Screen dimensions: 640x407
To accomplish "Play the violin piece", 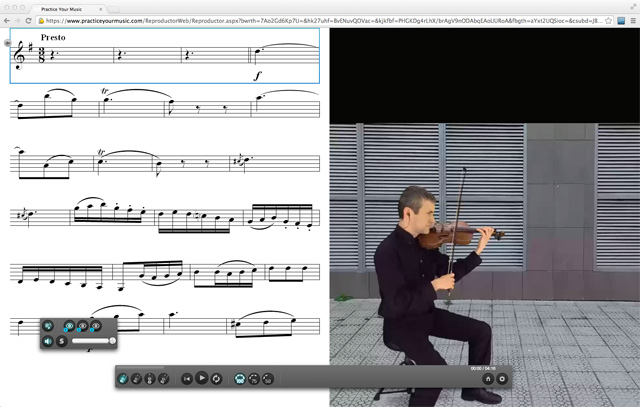I will [202, 378].
